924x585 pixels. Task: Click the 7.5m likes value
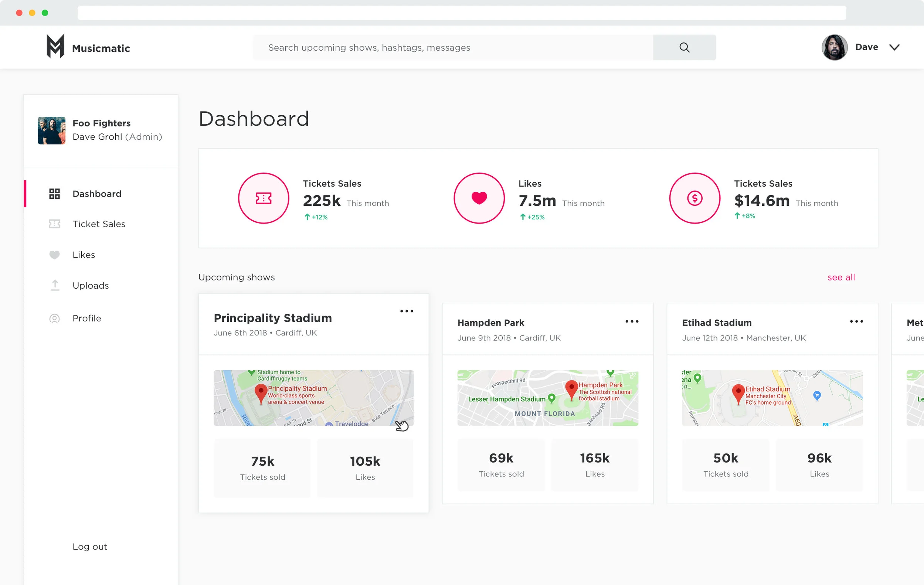click(x=537, y=201)
